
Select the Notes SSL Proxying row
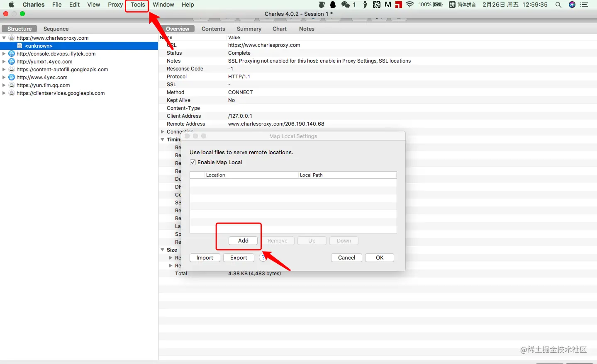click(378, 61)
